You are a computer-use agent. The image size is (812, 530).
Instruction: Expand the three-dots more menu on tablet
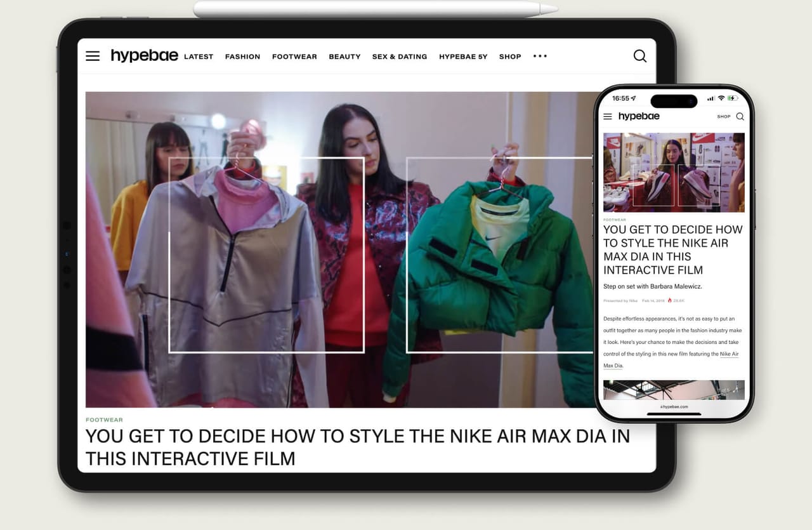tap(540, 56)
